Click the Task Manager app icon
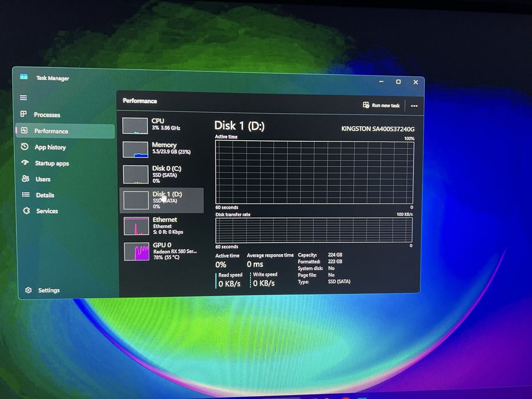Viewport: 532px width, 399px height. pos(24,77)
